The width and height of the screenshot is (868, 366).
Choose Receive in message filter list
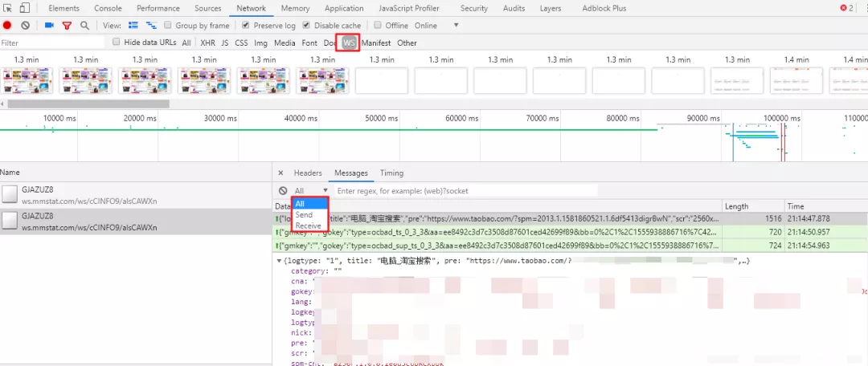coord(309,226)
